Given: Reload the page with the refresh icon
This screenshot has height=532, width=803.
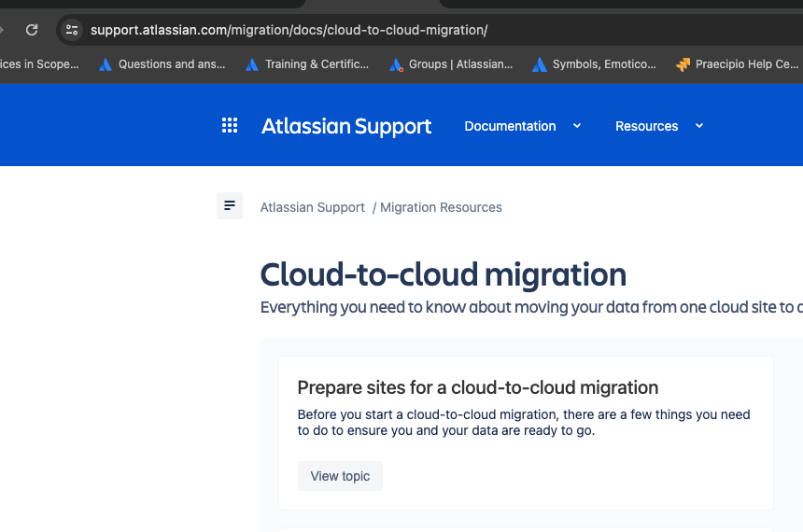Looking at the screenshot, I should pyautogui.click(x=32, y=30).
